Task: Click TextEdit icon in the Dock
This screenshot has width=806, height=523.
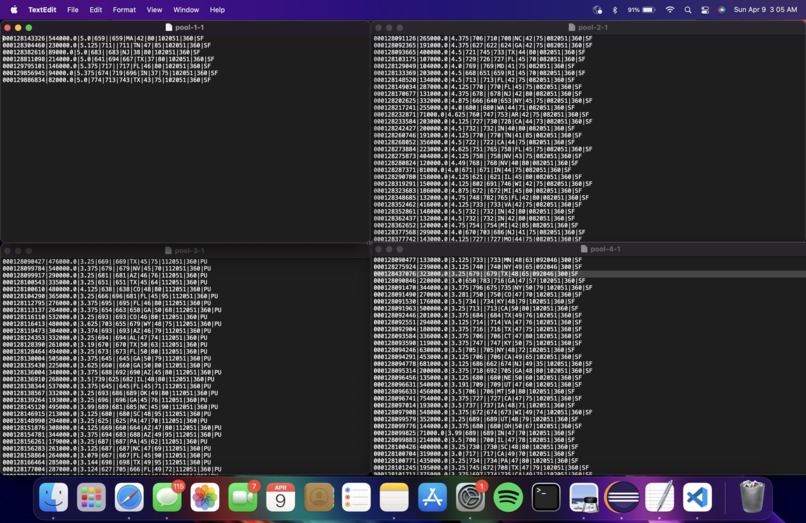Action: point(660,497)
